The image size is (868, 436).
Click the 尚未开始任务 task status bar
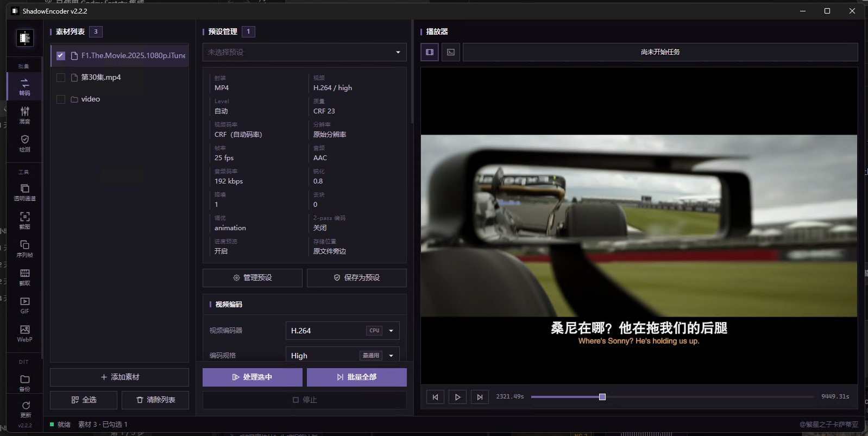tap(660, 52)
